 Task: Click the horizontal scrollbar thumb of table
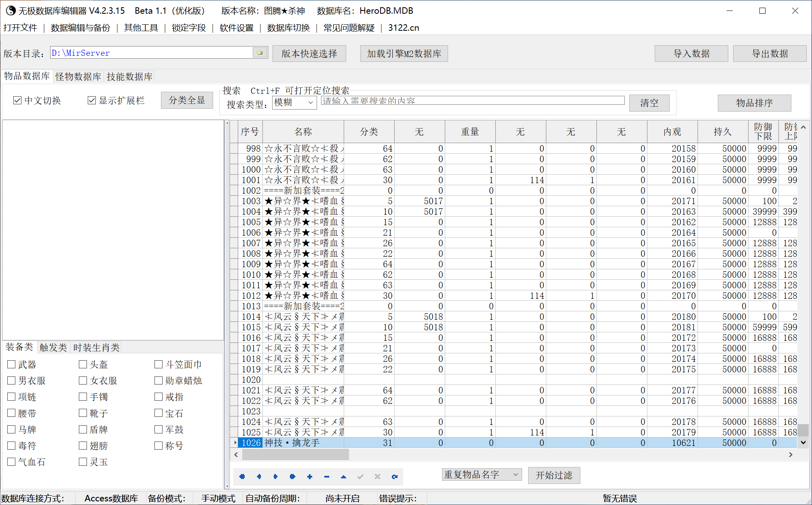[x=296, y=454]
